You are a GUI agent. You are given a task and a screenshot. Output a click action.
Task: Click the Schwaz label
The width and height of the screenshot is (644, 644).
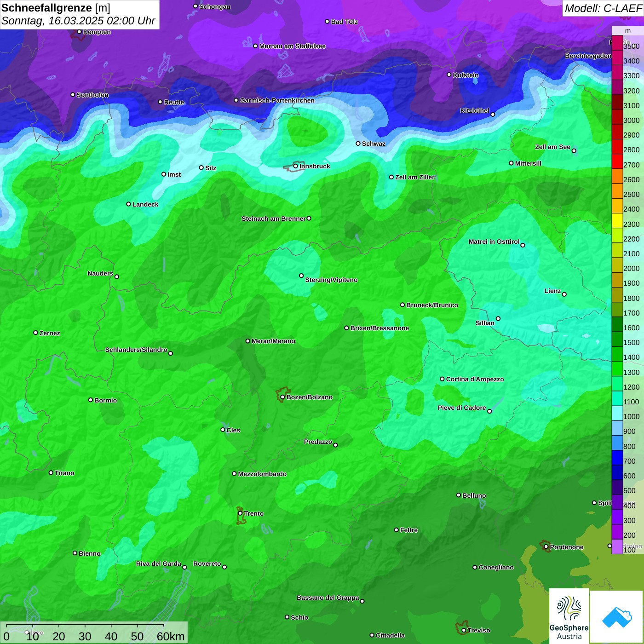[374, 144]
